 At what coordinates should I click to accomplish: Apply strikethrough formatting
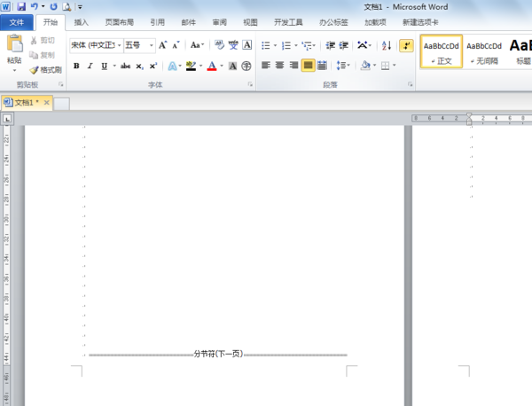pos(125,66)
